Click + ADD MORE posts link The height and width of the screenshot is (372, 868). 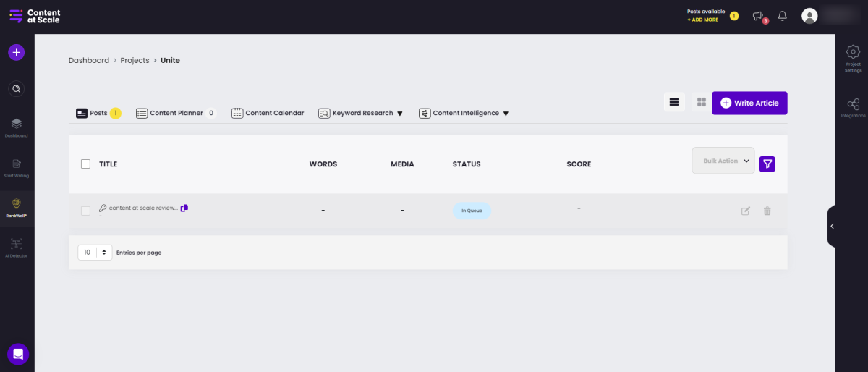(702, 20)
